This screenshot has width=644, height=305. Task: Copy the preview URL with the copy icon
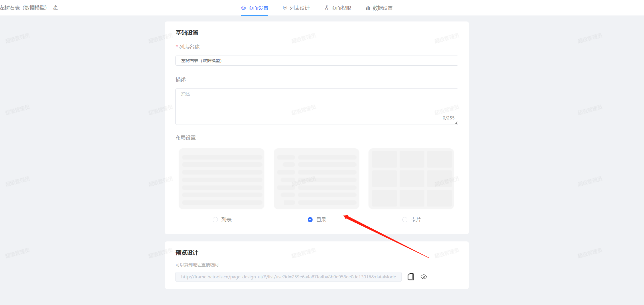tap(411, 277)
